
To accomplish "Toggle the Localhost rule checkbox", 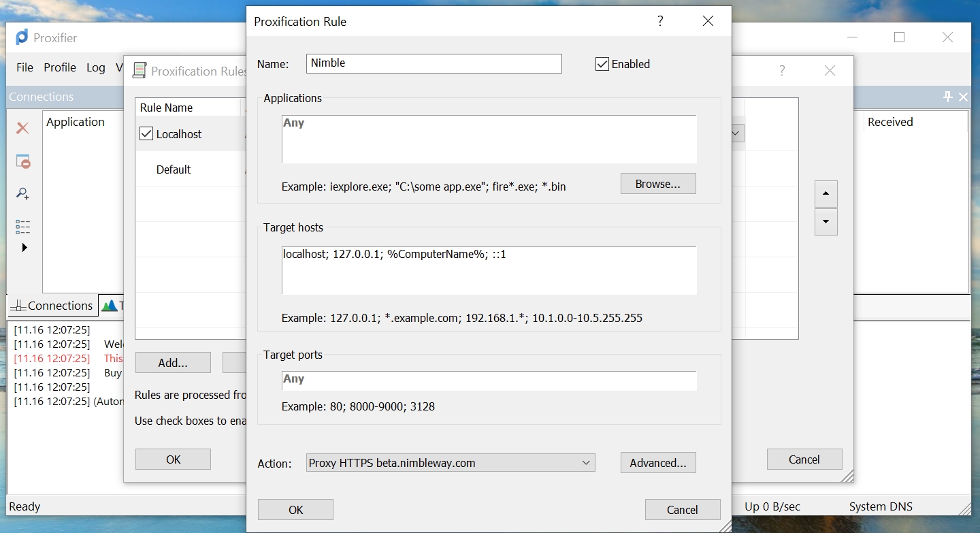I will tap(146, 134).
